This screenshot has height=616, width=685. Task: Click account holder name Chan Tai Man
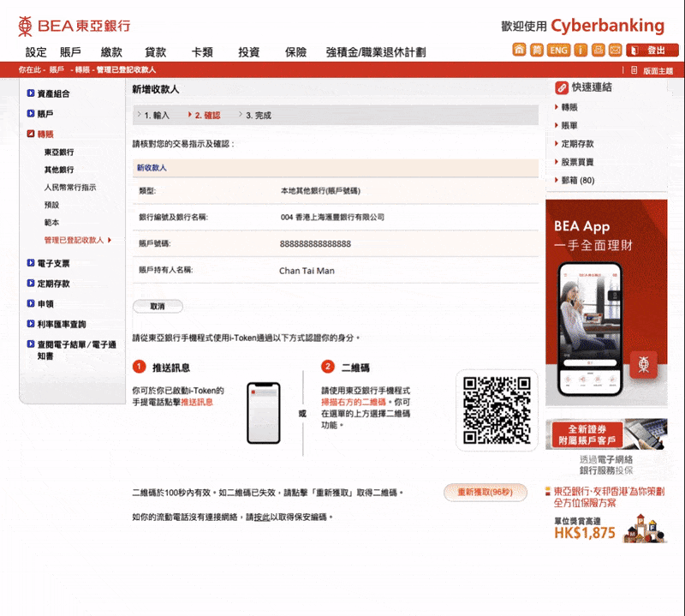pos(307,271)
